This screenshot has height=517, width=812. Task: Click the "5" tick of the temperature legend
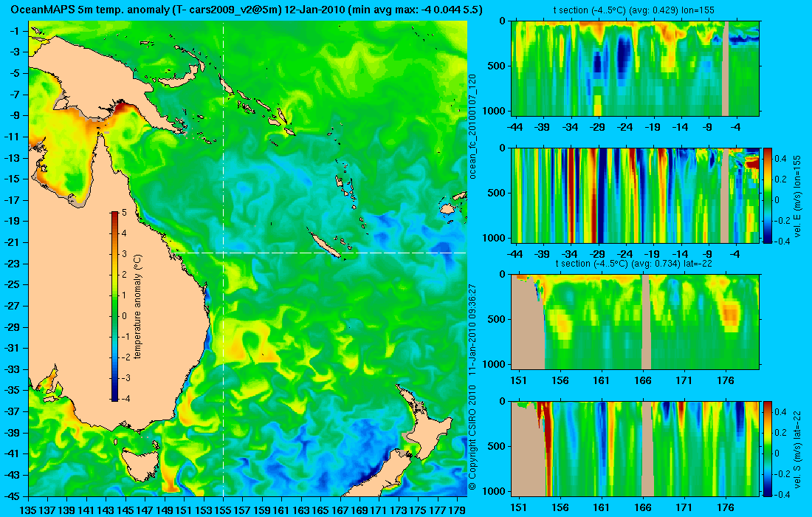tap(124, 213)
